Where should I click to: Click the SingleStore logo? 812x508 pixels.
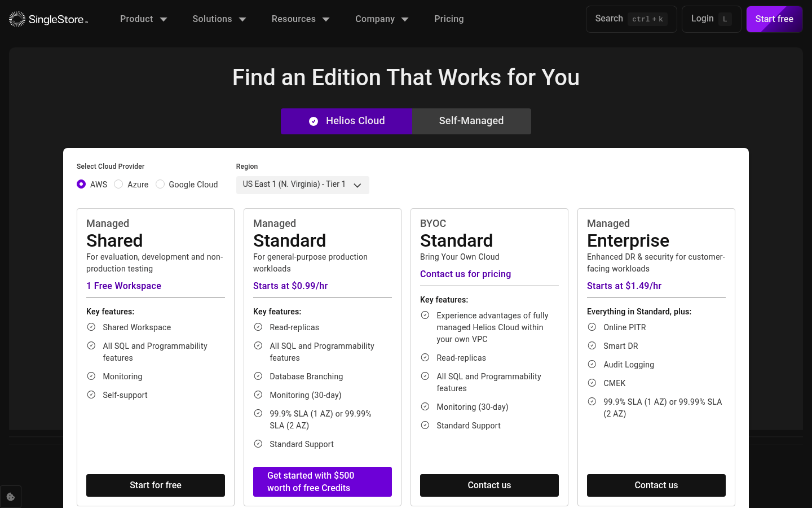[48, 19]
